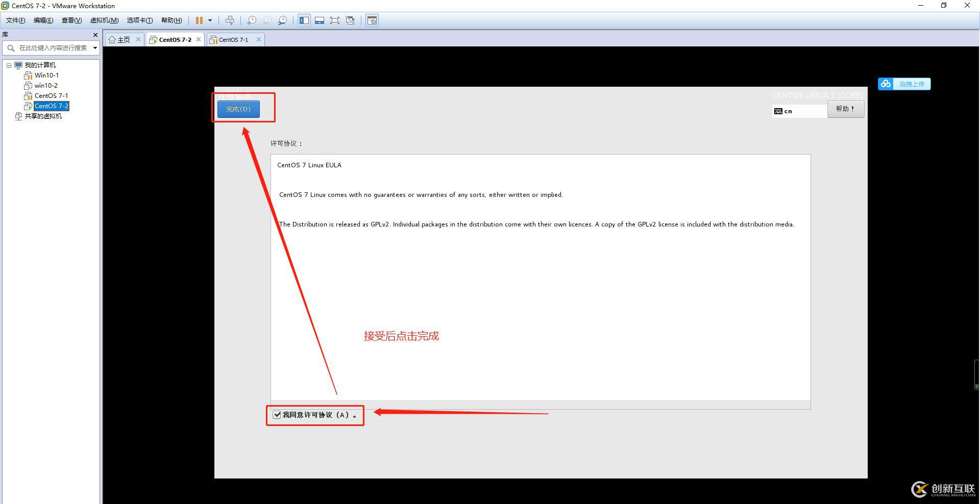Open the 编辑(E) menu
This screenshot has width=980, height=504.
click(x=43, y=20)
